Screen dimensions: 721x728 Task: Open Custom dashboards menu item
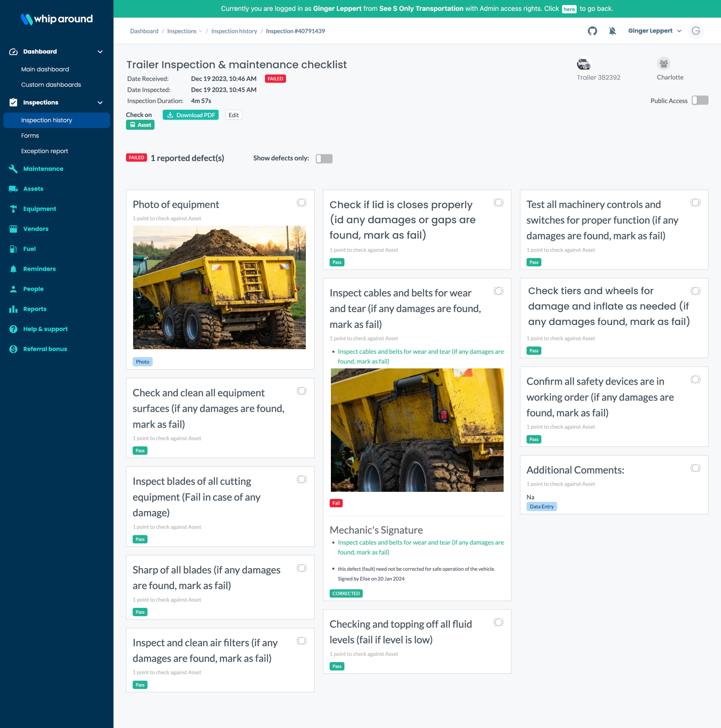[51, 85]
